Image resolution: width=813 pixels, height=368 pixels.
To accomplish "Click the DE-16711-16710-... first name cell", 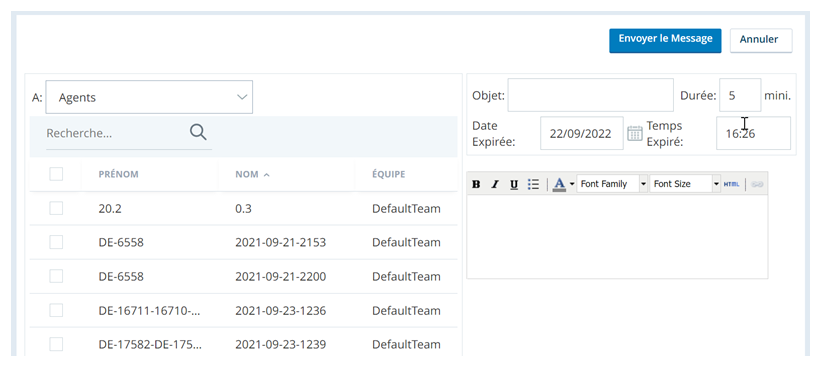I will 149,310.
